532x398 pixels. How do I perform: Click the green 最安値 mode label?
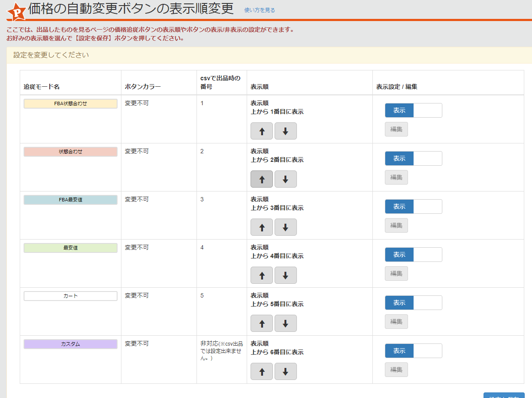pos(70,248)
